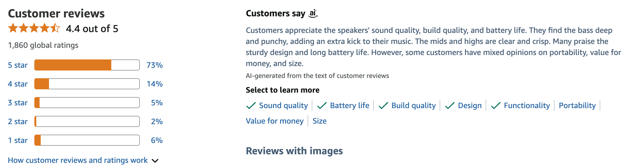Click the 4.4 out of 5 rating text
Image resolution: width=644 pixels, height=167 pixels.
(92, 28)
